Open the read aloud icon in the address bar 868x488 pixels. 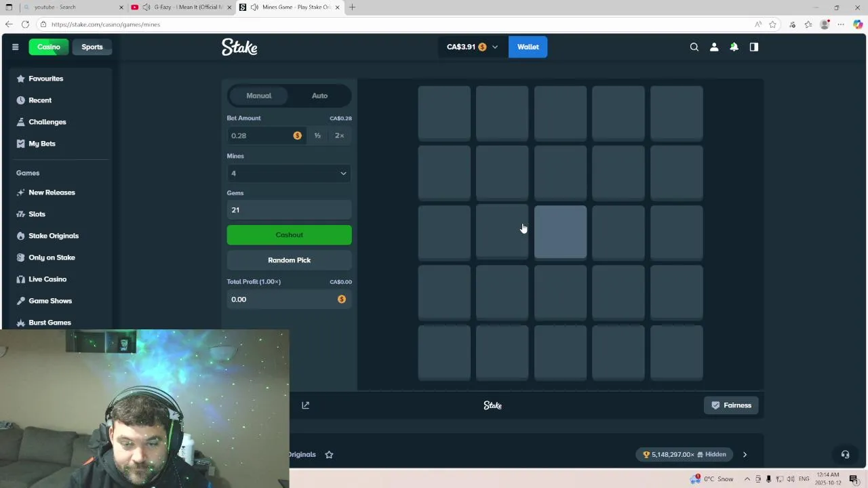758,24
